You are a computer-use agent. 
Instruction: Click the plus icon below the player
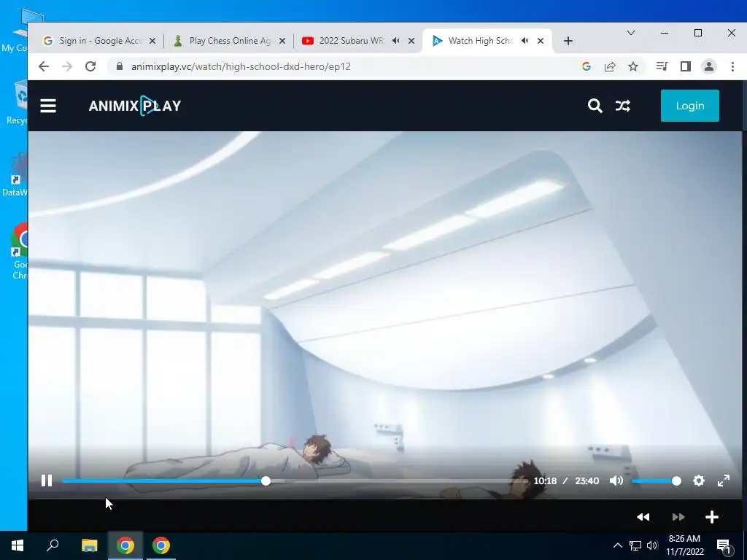(712, 517)
